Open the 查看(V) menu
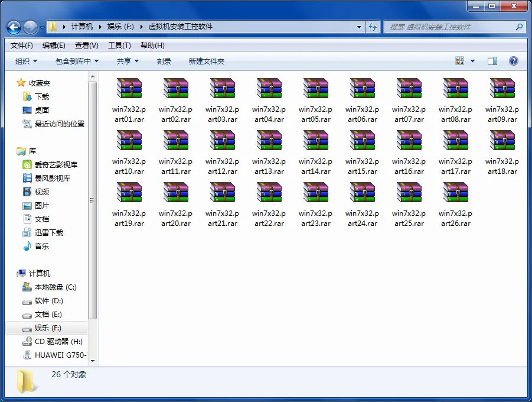Viewport: 532px width, 402px height. tap(87, 45)
